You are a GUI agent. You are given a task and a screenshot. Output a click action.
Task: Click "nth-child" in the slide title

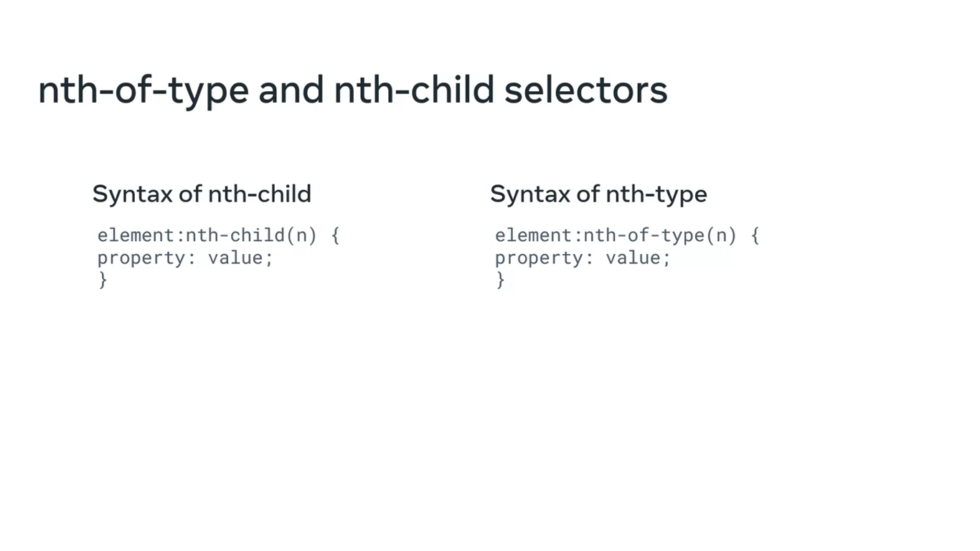414,90
